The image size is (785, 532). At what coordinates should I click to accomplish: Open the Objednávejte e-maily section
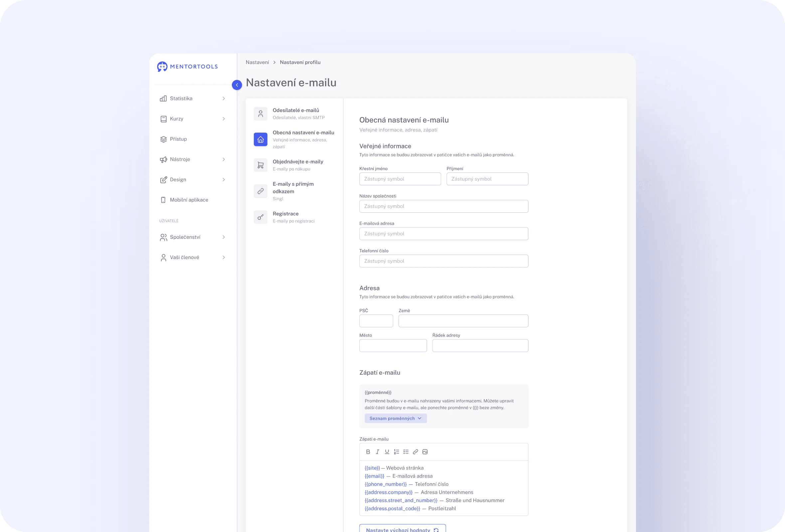pos(294,165)
